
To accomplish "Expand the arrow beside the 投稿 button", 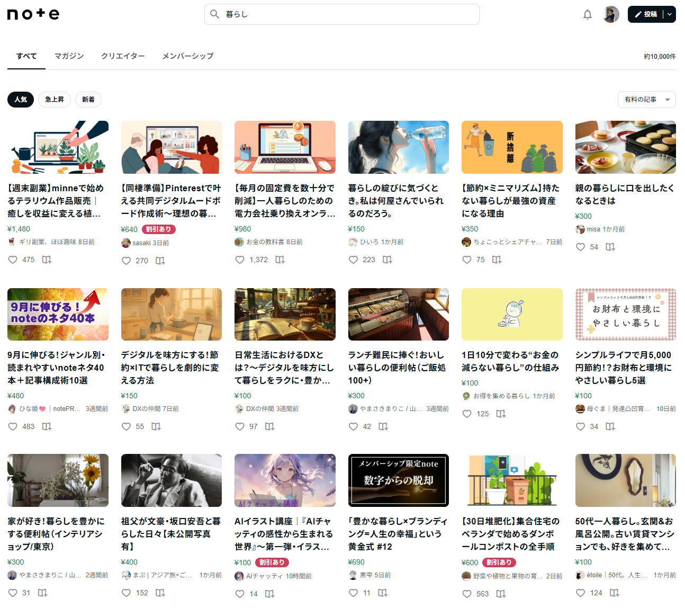I will [x=670, y=14].
